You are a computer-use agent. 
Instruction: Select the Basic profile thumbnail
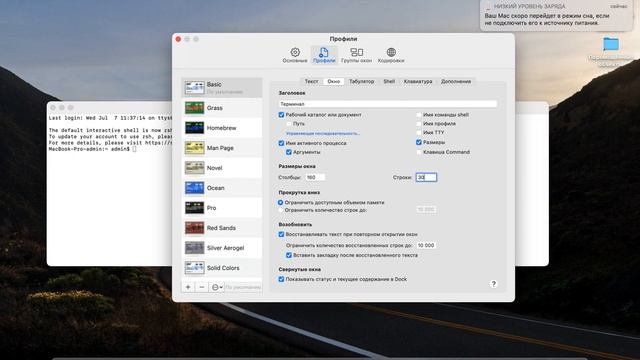(x=194, y=88)
